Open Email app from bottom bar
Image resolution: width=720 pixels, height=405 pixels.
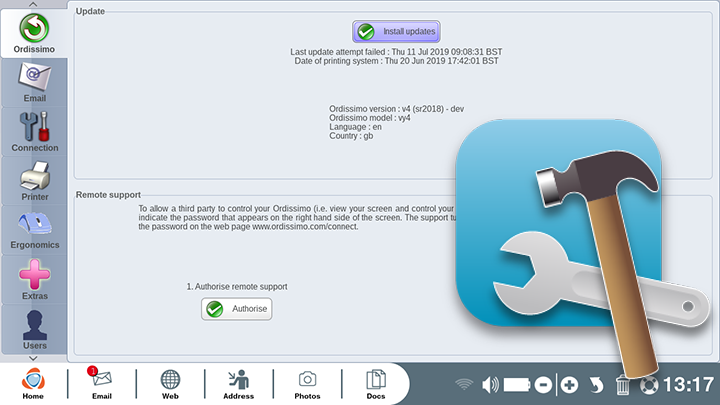point(101,384)
